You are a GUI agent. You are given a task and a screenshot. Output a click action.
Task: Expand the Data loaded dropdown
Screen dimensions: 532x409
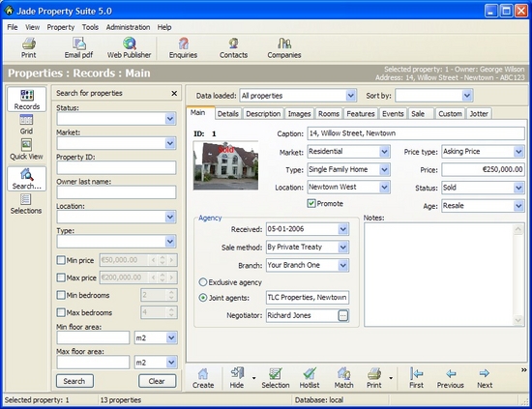(351, 96)
